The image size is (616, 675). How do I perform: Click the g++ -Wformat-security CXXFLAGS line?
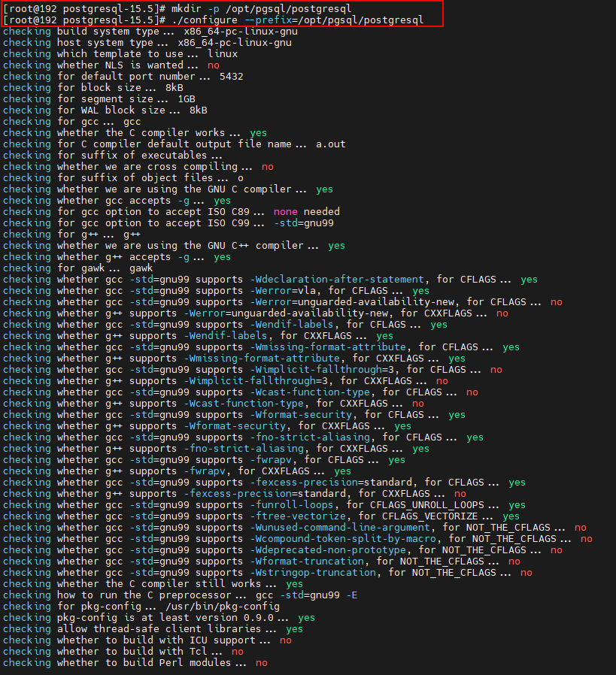pos(207,425)
